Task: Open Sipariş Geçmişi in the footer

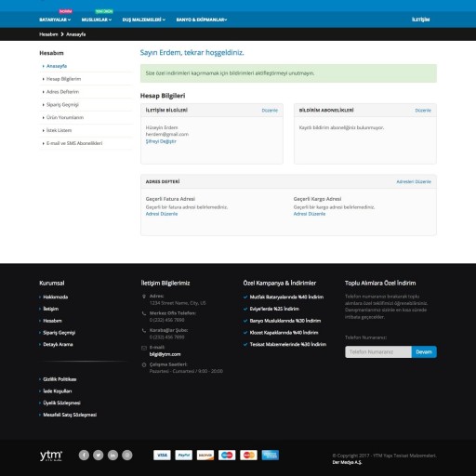Action: [59, 333]
